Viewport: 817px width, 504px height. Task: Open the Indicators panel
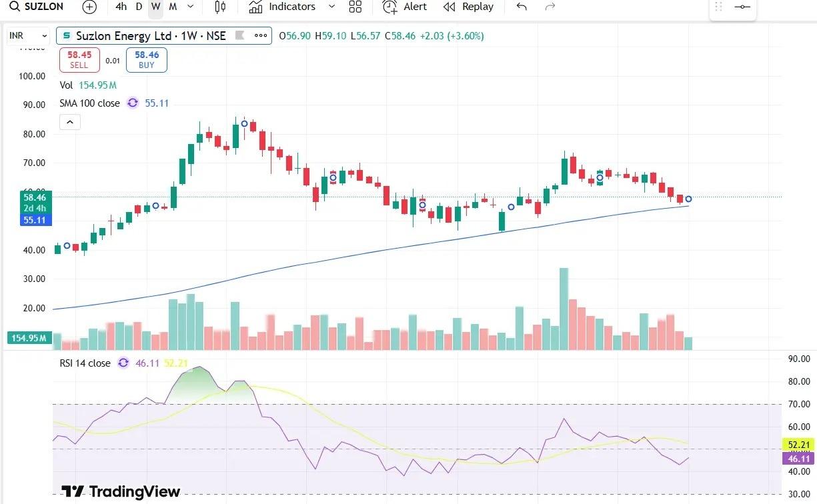[x=281, y=7]
